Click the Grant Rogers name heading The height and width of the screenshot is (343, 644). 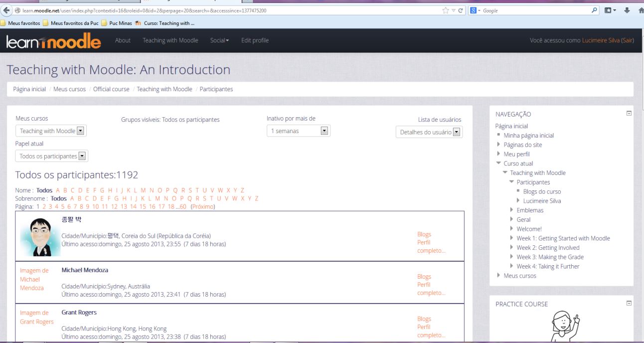click(x=79, y=313)
